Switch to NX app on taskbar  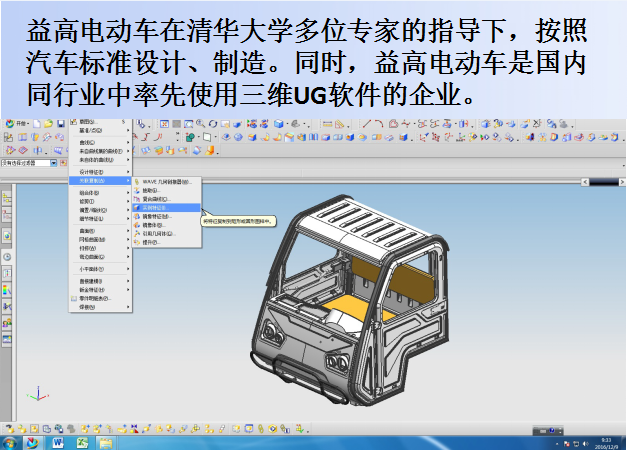[x=33, y=443]
